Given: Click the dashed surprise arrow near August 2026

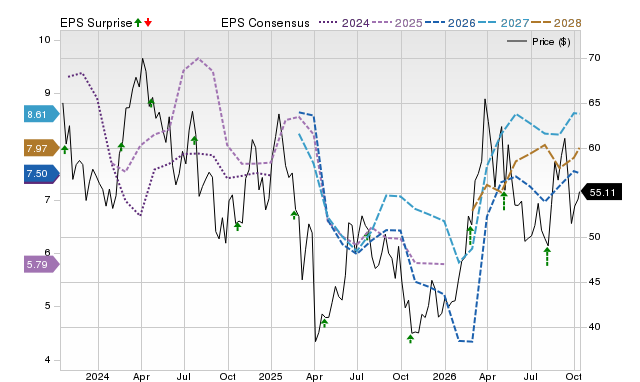Looking at the screenshot, I should click(x=547, y=256).
